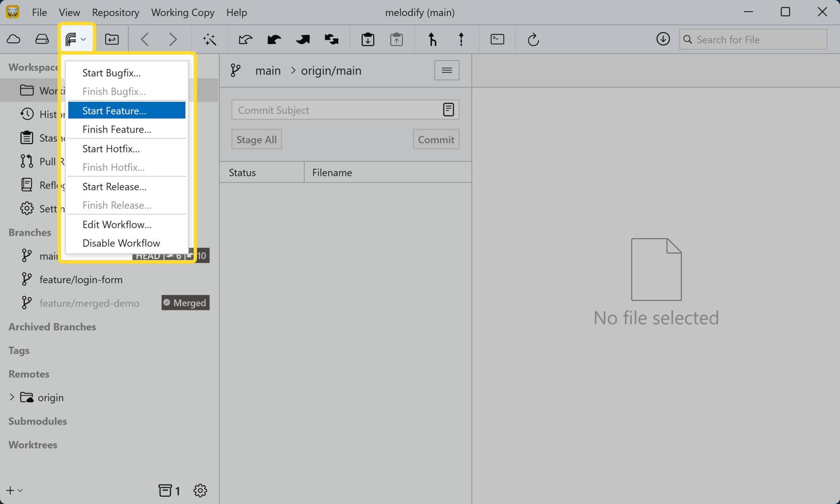Expand the Archived Branches section
Viewport: 840px width, 504px height.
(x=52, y=327)
